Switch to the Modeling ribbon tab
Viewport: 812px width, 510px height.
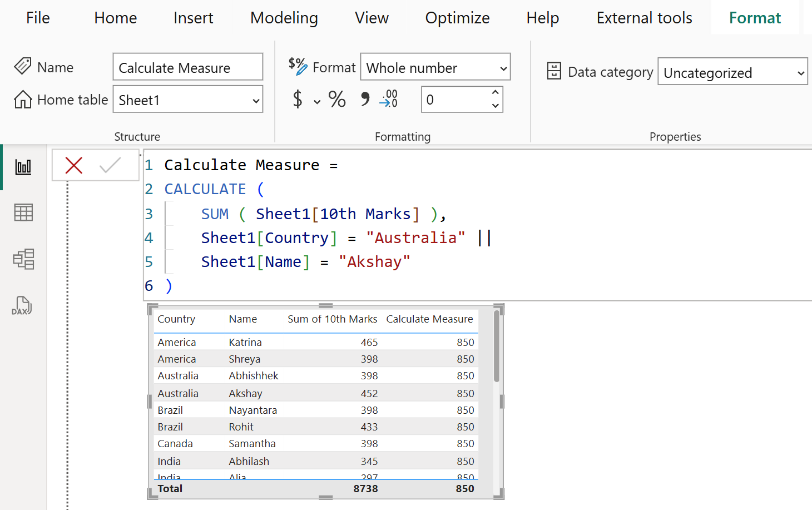click(284, 17)
